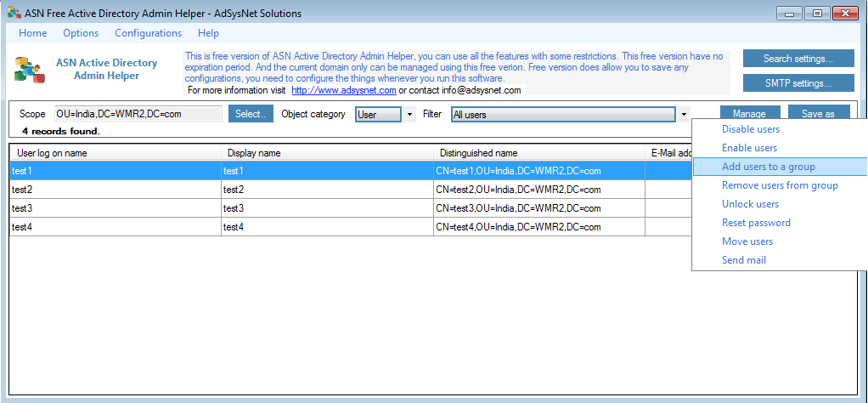Visit the www.adsysnet.com link
Screen dimensions: 868x403
coord(344,90)
